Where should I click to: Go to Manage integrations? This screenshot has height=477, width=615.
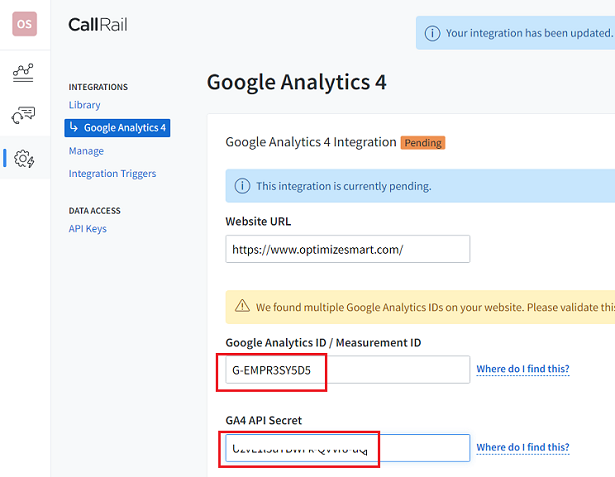pos(86,151)
